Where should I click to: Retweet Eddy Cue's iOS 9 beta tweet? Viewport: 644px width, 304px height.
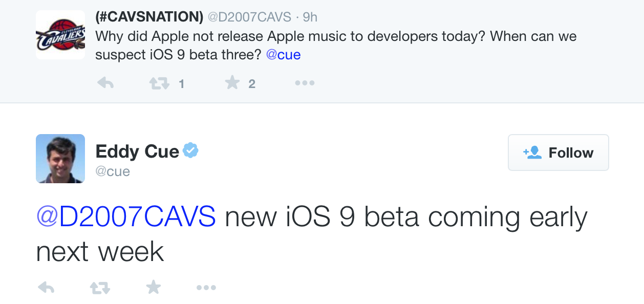click(x=100, y=288)
